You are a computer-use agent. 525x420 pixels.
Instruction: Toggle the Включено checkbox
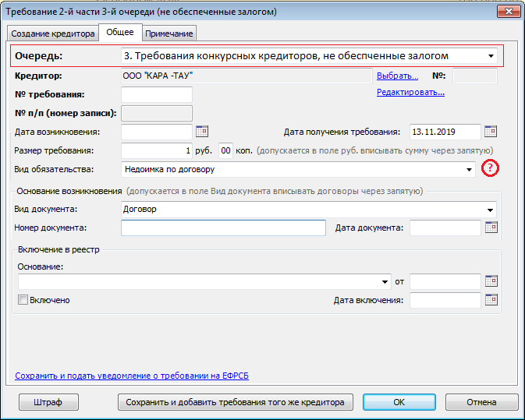tap(23, 300)
